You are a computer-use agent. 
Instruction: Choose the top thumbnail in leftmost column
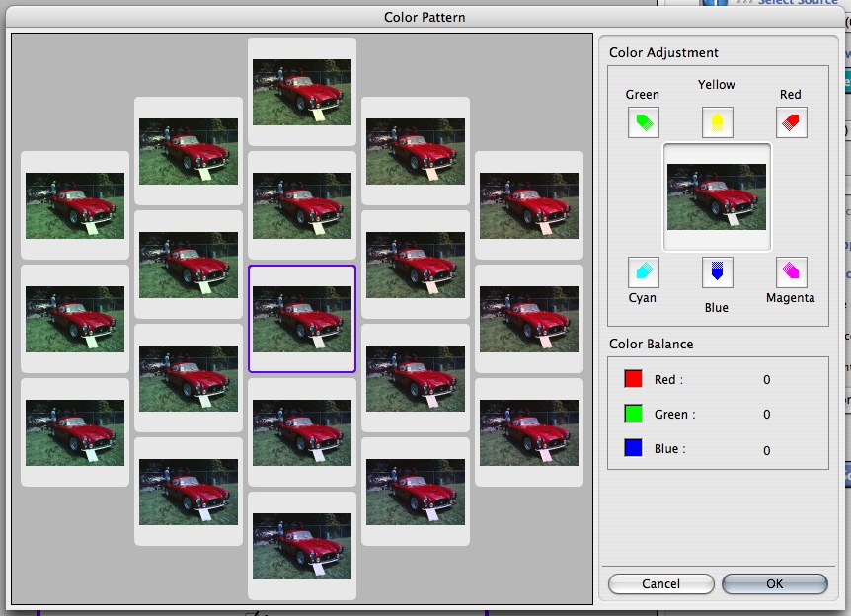75,205
